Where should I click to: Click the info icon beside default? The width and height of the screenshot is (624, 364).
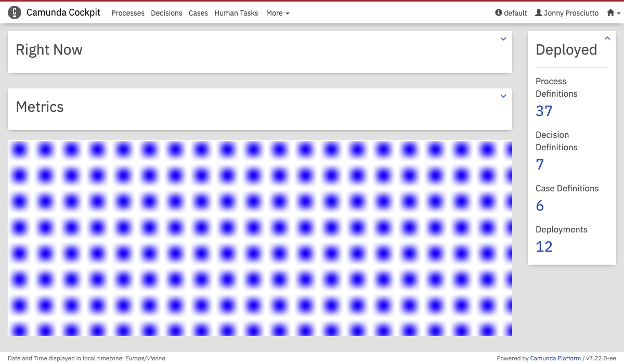pyautogui.click(x=499, y=13)
